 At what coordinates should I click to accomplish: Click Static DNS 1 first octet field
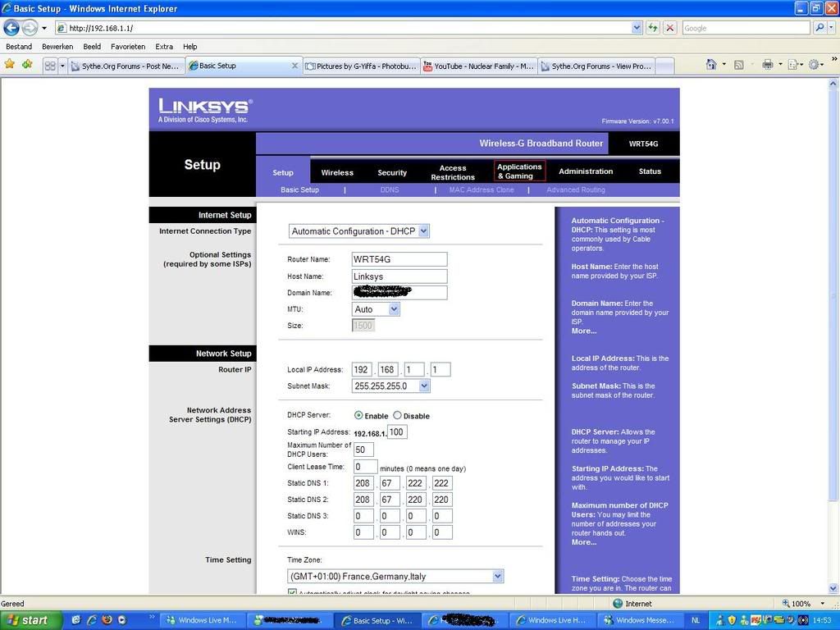point(363,483)
